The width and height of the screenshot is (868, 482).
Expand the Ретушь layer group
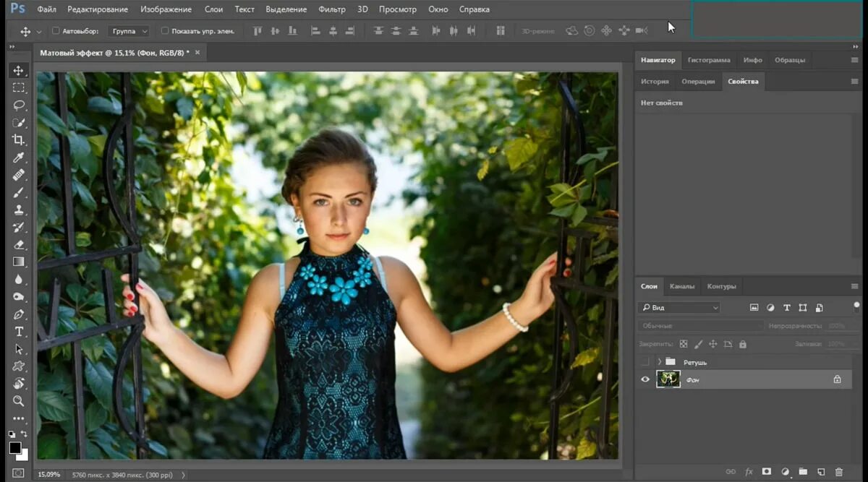(x=659, y=361)
